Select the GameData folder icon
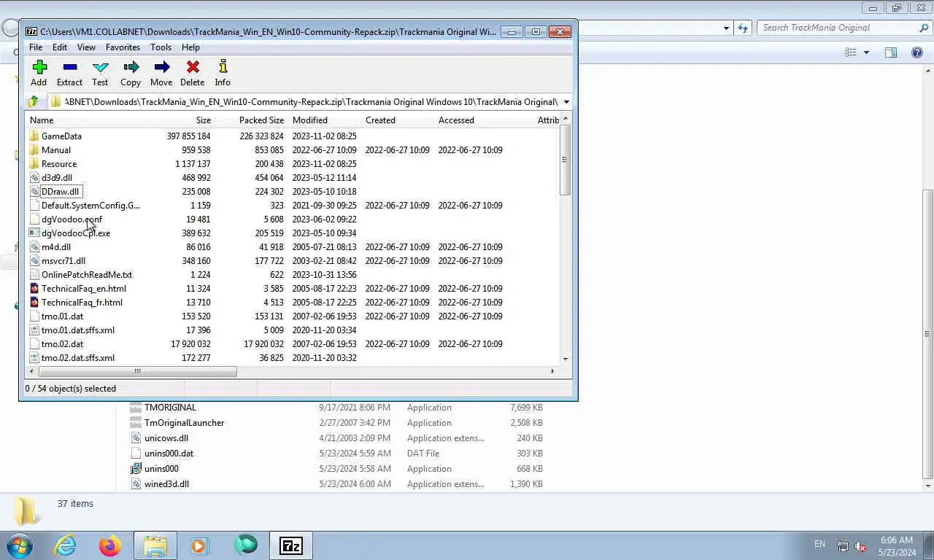 pyautogui.click(x=34, y=136)
